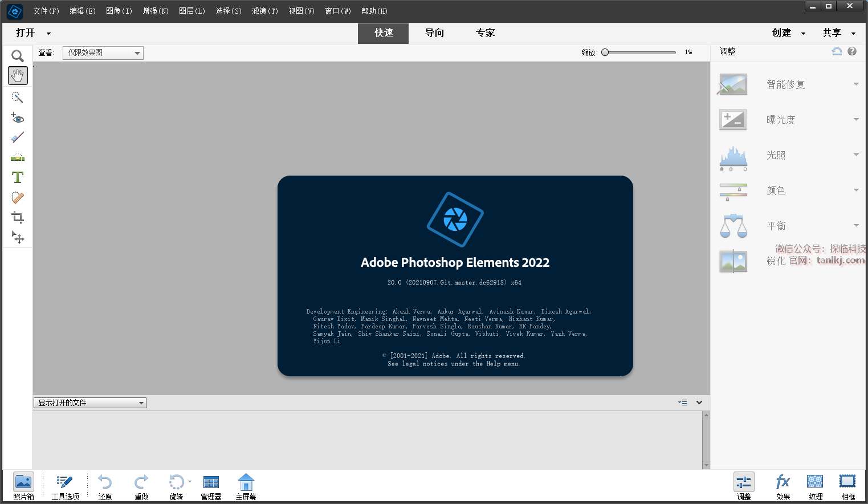The width and height of the screenshot is (868, 504).
Task: Go to the 主屏幕 home screen
Action: pyautogui.click(x=246, y=482)
